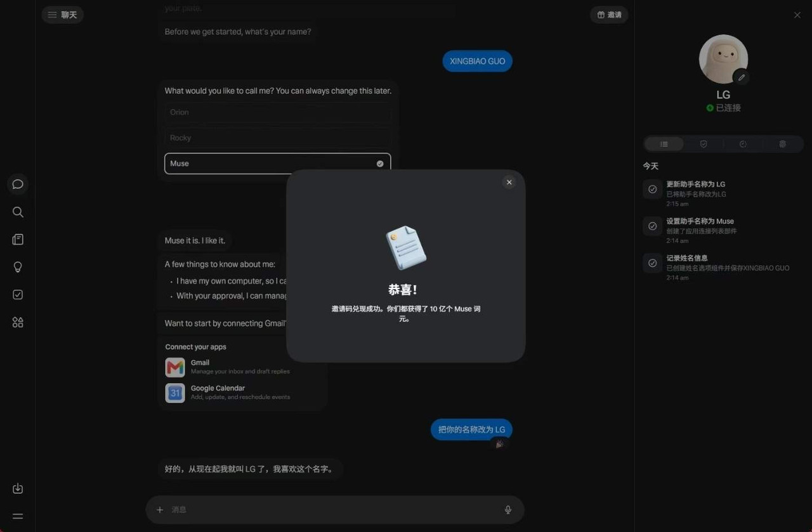Click the plus attachment button in message bar
The width and height of the screenshot is (812, 532).
[x=160, y=510]
